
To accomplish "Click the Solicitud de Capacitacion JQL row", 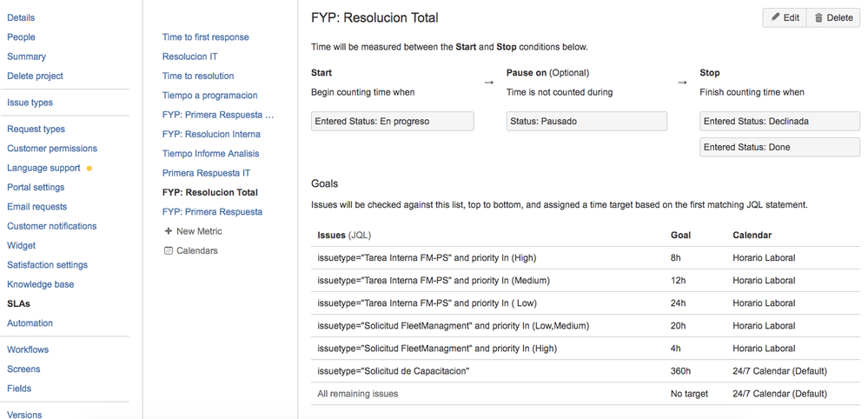I will click(x=586, y=371).
